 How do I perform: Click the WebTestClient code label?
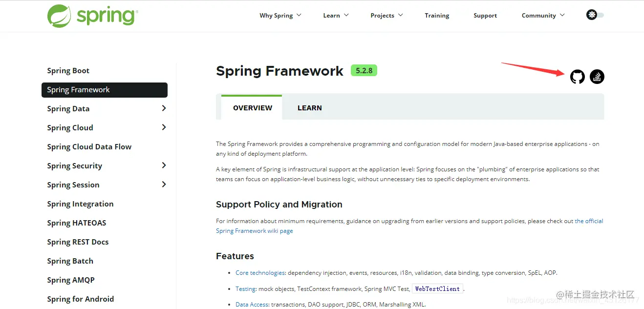[x=437, y=289]
